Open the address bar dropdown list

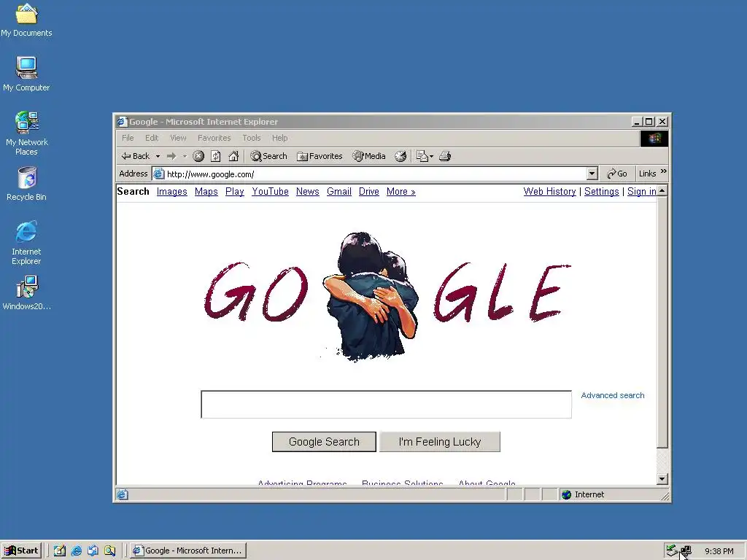pyautogui.click(x=592, y=174)
